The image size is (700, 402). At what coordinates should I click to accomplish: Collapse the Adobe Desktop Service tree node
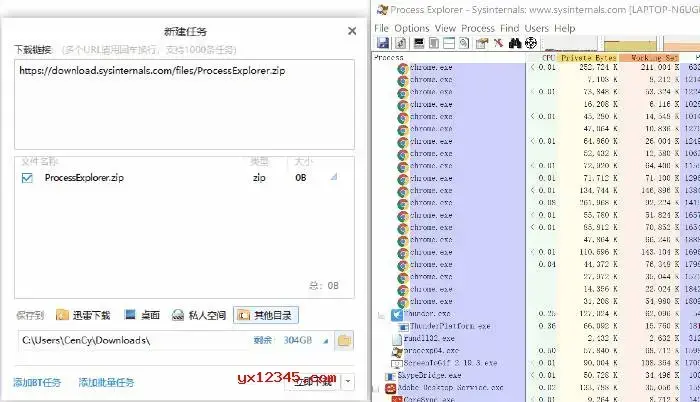point(375,389)
